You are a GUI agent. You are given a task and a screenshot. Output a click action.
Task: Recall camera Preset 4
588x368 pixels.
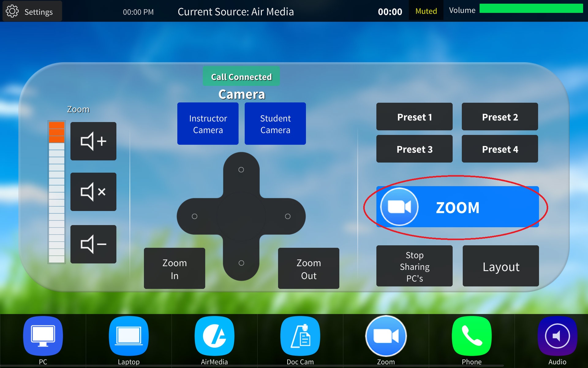[500, 149]
